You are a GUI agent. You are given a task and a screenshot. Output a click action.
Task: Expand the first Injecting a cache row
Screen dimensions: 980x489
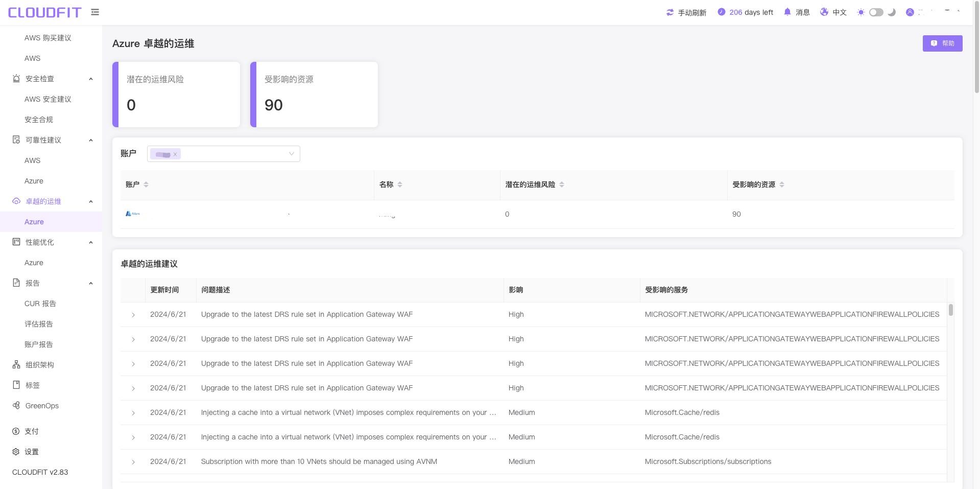click(x=133, y=413)
